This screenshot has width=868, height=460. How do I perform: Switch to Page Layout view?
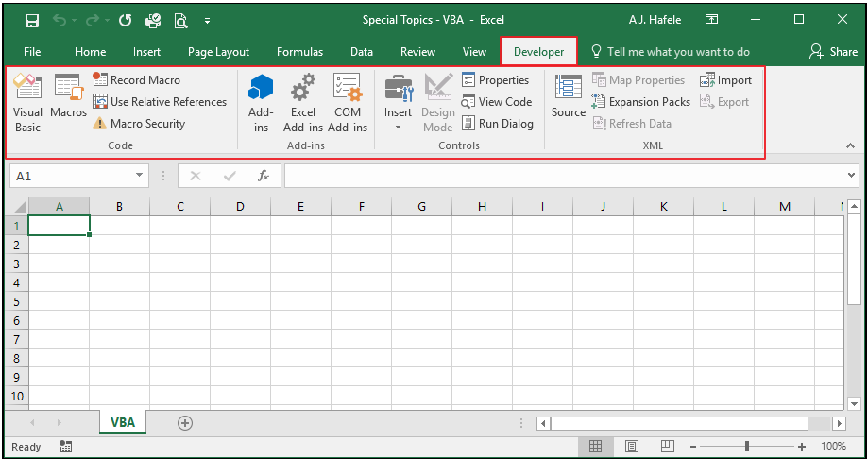632,446
